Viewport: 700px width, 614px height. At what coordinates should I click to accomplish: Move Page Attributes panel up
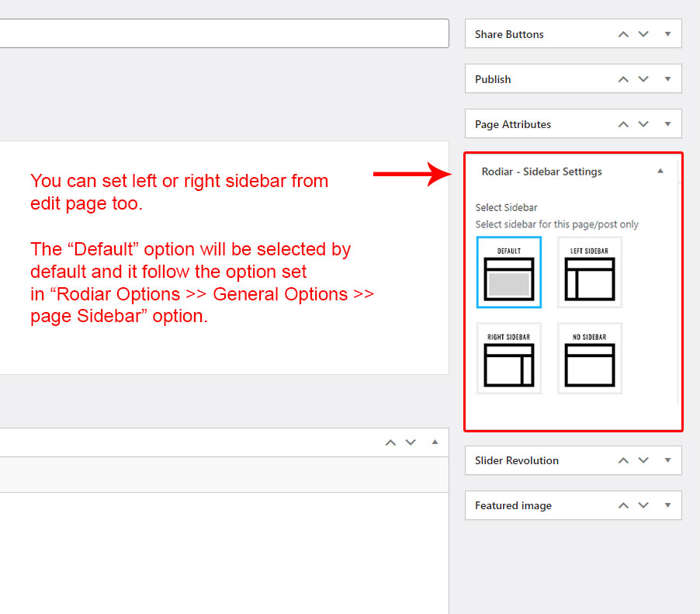[622, 124]
